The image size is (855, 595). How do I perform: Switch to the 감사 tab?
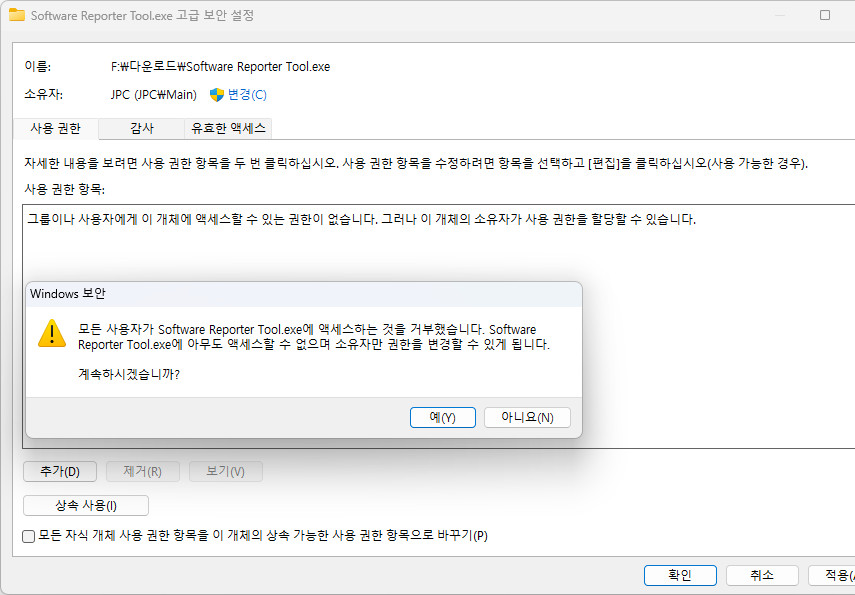coord(142,128)
